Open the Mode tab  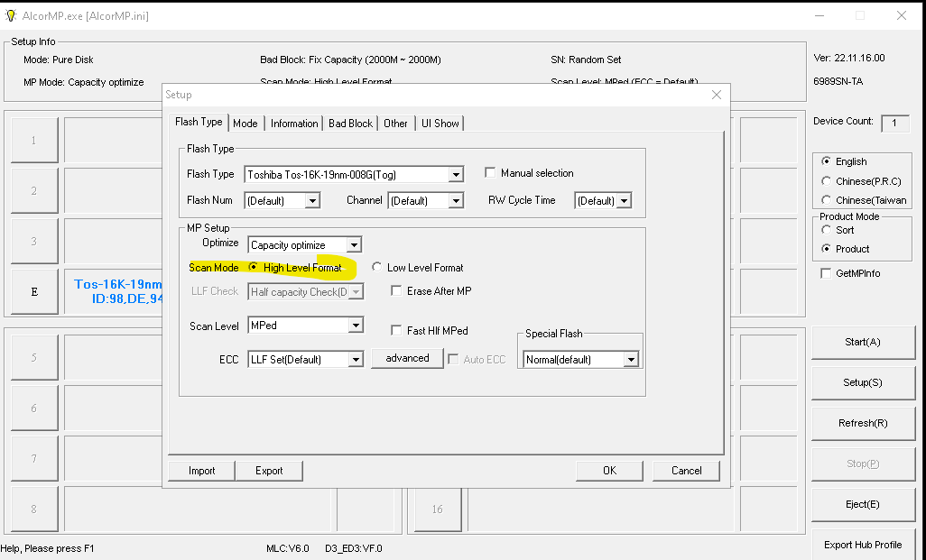[x=245, y=124]
